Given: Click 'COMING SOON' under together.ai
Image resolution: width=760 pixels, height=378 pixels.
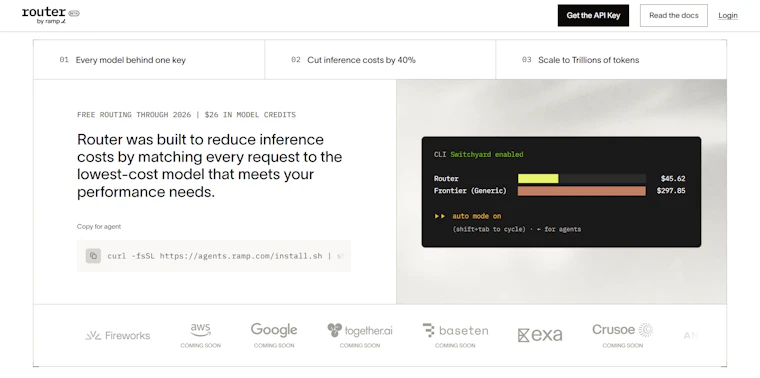Looking at the screenshot, I should coord(360,346).
